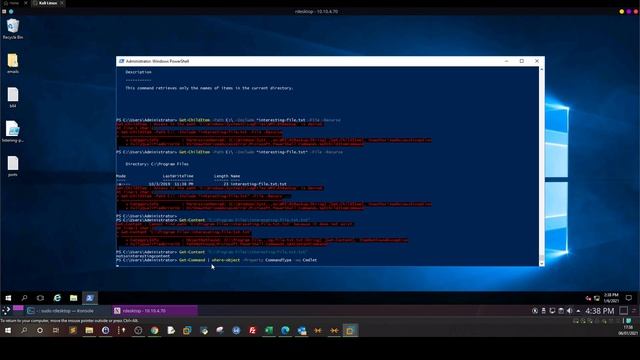The height and width of the screenshot is (360, 640).
Task: Close the Kali Linux tab
Action: coord(62,3)
